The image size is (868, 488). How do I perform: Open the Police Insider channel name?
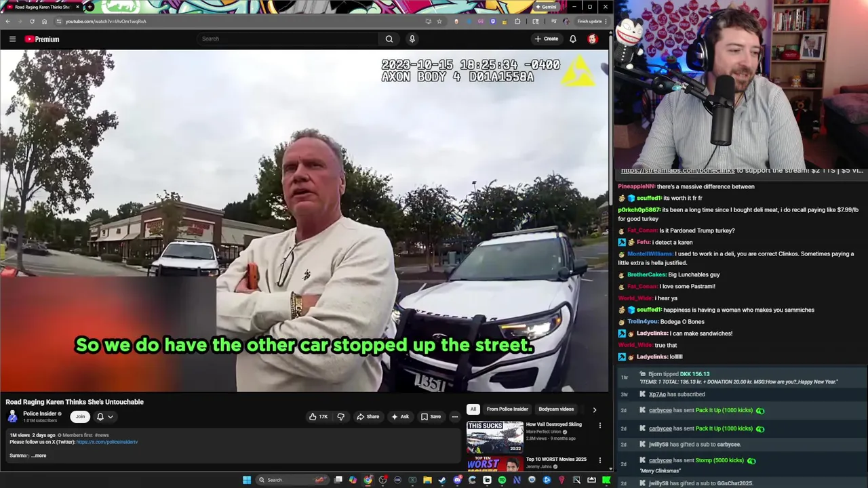(40, 413)
